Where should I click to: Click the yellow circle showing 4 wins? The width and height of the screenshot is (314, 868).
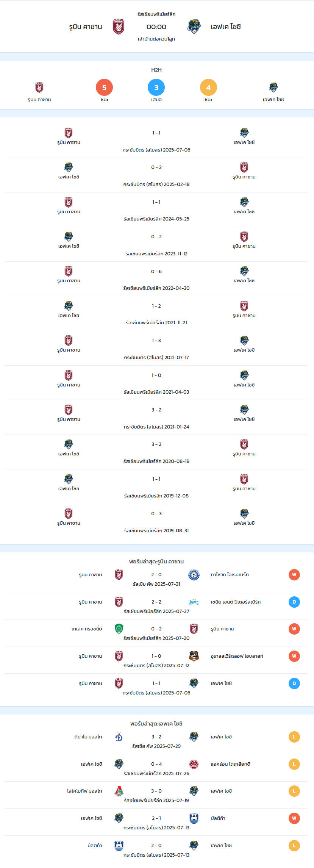(x=208, y=88)
